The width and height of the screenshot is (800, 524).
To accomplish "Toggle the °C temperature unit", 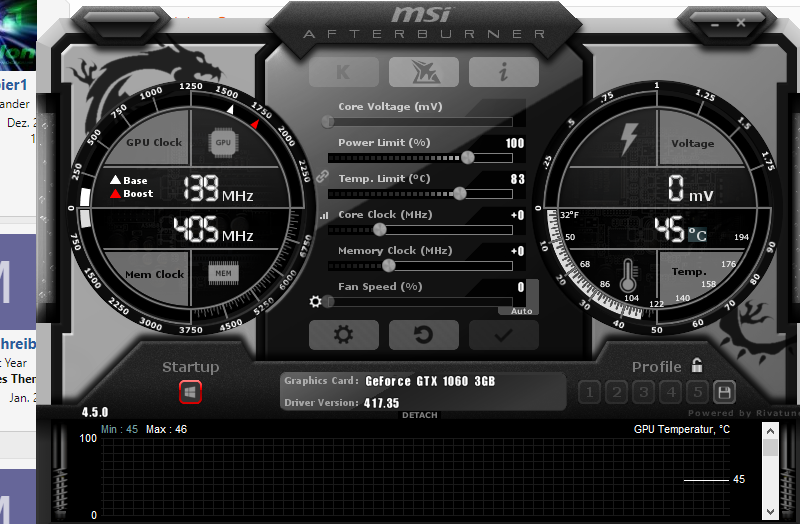I will point(697,235).
